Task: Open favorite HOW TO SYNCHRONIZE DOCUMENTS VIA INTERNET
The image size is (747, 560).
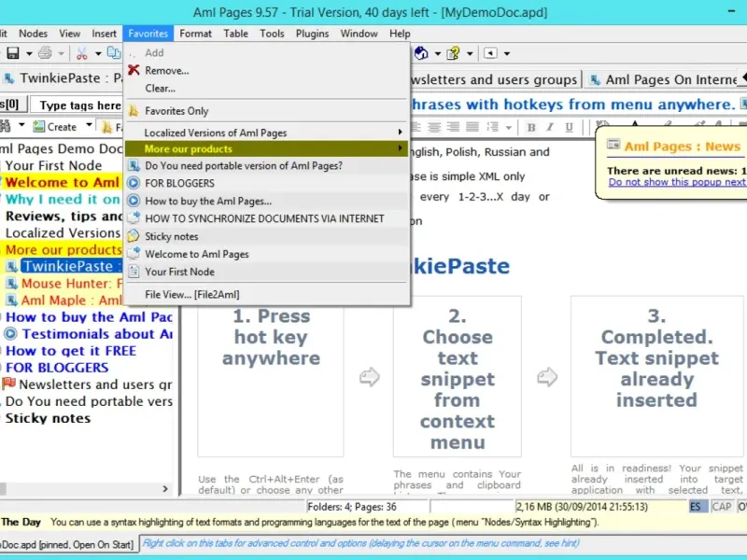Action: click(267, 218)
